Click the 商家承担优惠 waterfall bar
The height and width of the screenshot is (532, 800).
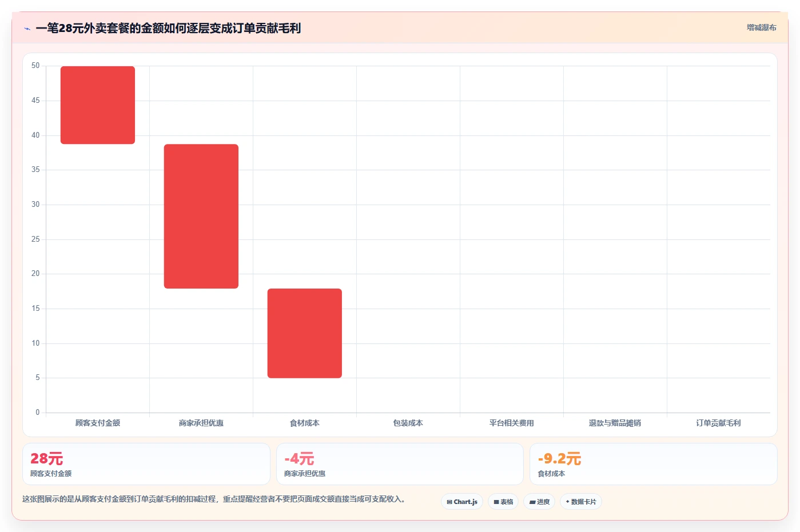click(x=201, y=216)
